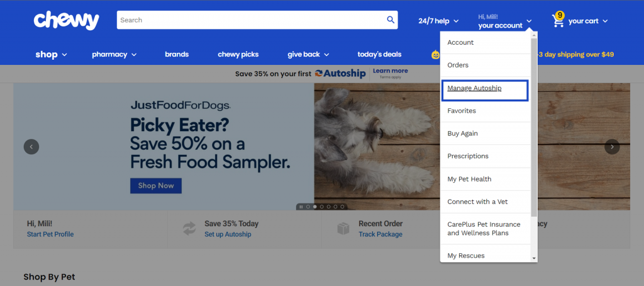Select Account in account menu
The image size is (644, 286).
tap(486, 42)
